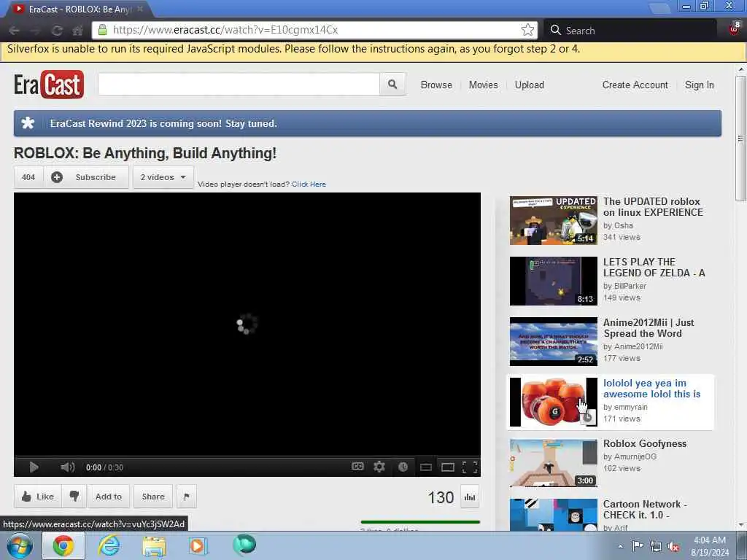The width and height of the screenshot is (747, 560).
Task: Click the video progress bar
Action: (x=247, y=457)
